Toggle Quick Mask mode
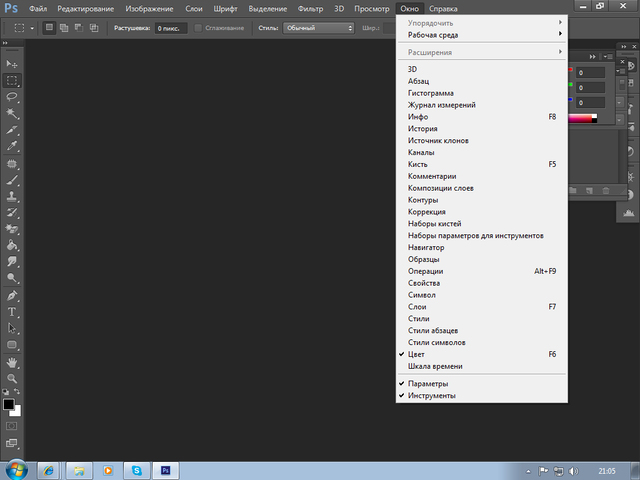Screen dimensions: 640x480 tap(12, 426)
